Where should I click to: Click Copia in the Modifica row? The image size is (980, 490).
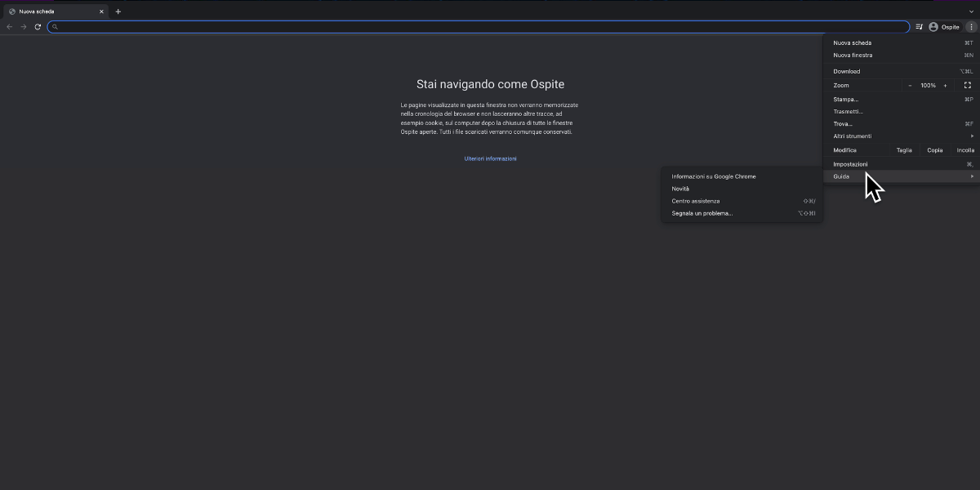[x=934, y=149]
